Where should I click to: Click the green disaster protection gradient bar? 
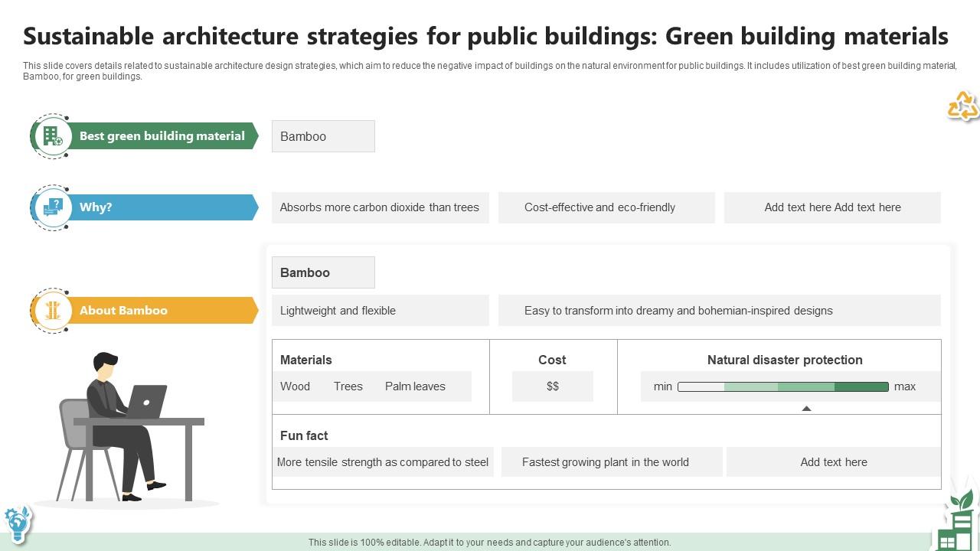tap(783, 386)
